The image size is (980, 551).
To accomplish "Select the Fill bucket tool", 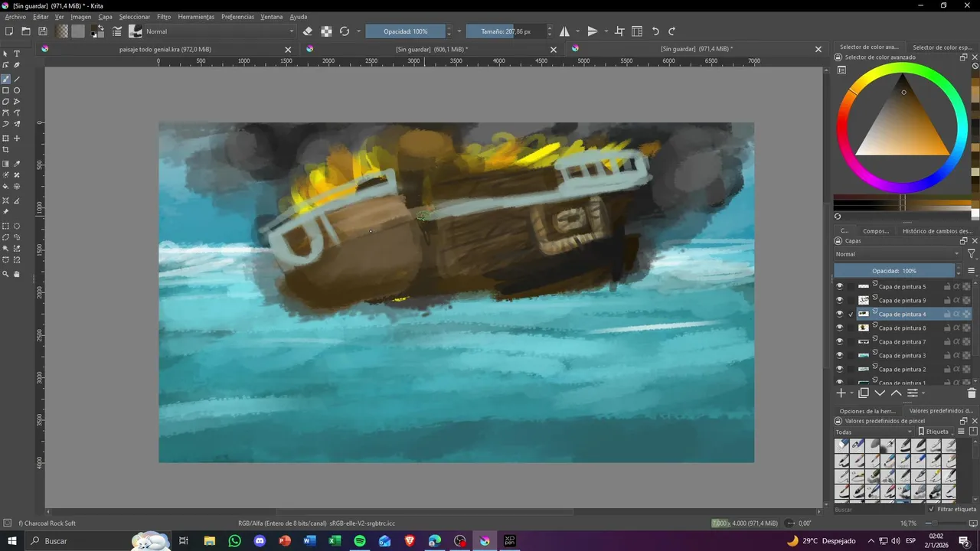I will pos(5,186).
